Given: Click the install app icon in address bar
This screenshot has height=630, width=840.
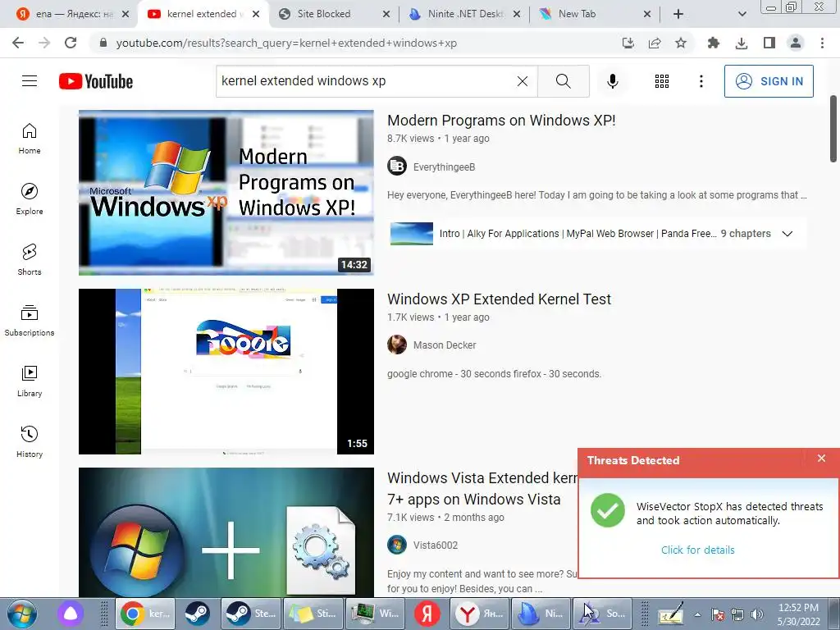Looking at the screenshot, I should tap(628, 43).
